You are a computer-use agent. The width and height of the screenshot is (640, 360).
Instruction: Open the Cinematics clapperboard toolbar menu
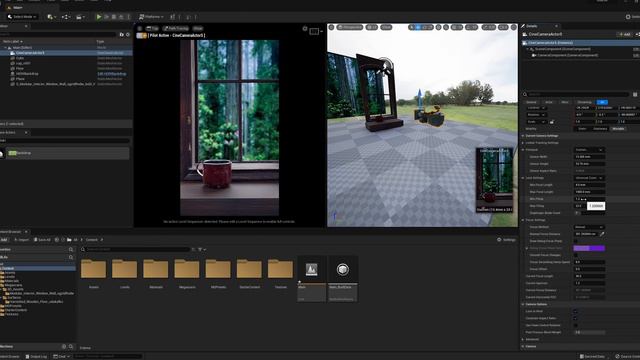(80, 17)
